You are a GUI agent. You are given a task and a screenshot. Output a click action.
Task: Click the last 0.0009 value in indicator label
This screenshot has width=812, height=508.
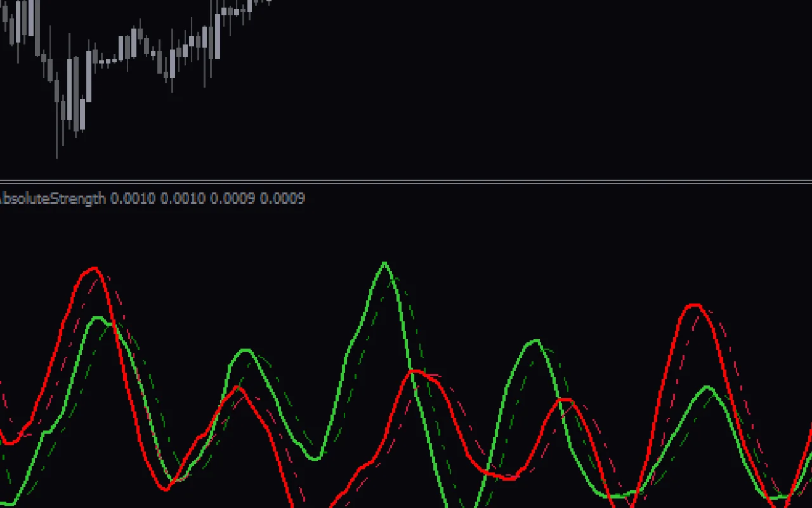(282, 199)
